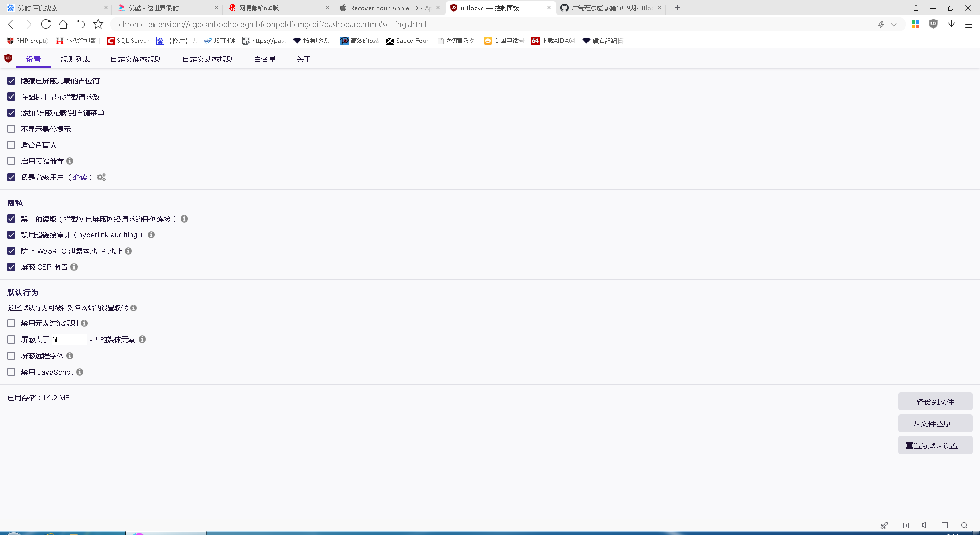Click the info icon beside 启用云端储存
This screenshot has height=535, width=980.
click(70, 161)
